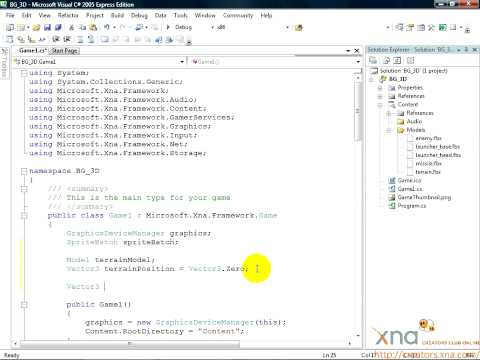Display the object member list icon
Viewport: 480px width, 360px height.
(x=10, y=40)
